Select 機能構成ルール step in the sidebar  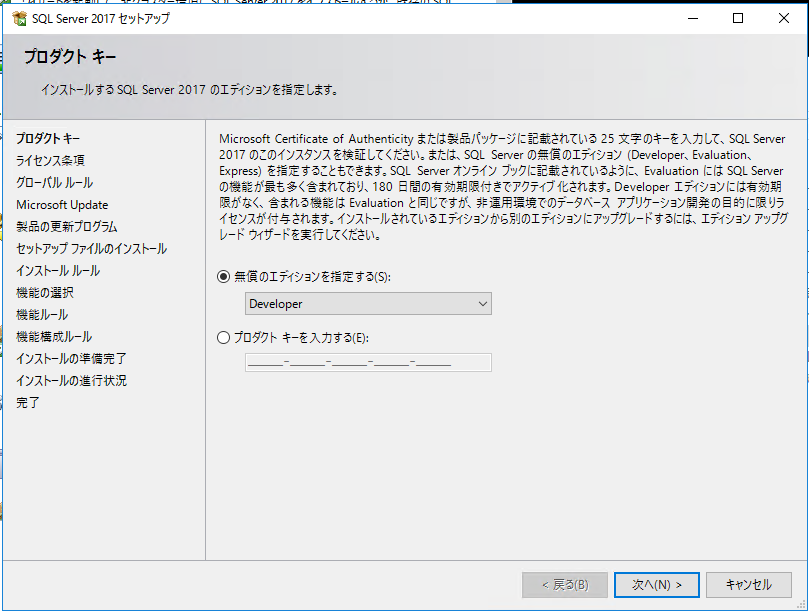click(54, 337)
